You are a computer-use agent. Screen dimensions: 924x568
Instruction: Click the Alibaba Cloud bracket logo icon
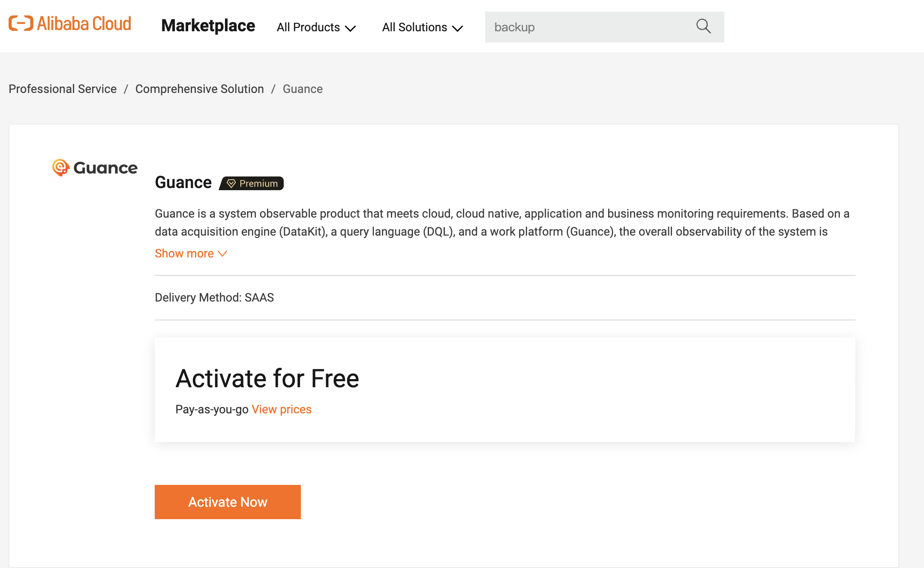click(x=21, y=23)
